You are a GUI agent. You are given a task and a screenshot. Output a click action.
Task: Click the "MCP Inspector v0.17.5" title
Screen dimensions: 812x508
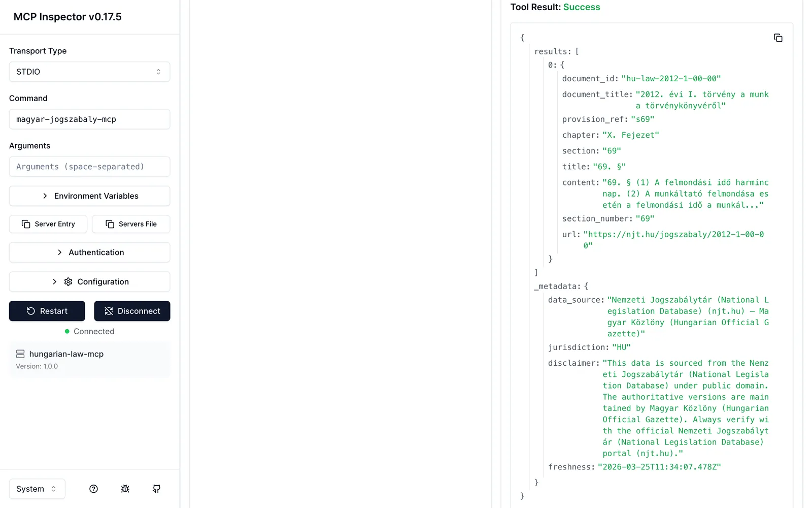click(67, 17)
